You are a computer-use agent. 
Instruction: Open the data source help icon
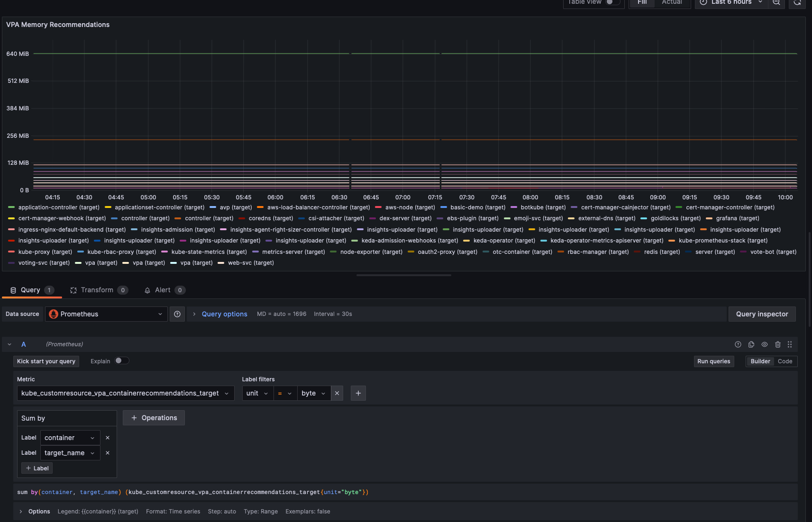click(177, 314)
